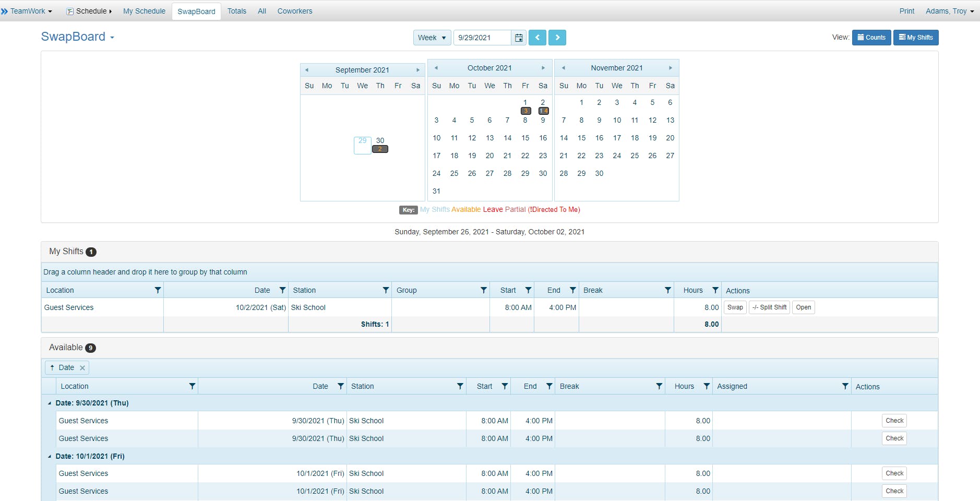Click Swap on the Guest Services shift
980x501 pixels.
pyautogui.click(x=735, y=307)
